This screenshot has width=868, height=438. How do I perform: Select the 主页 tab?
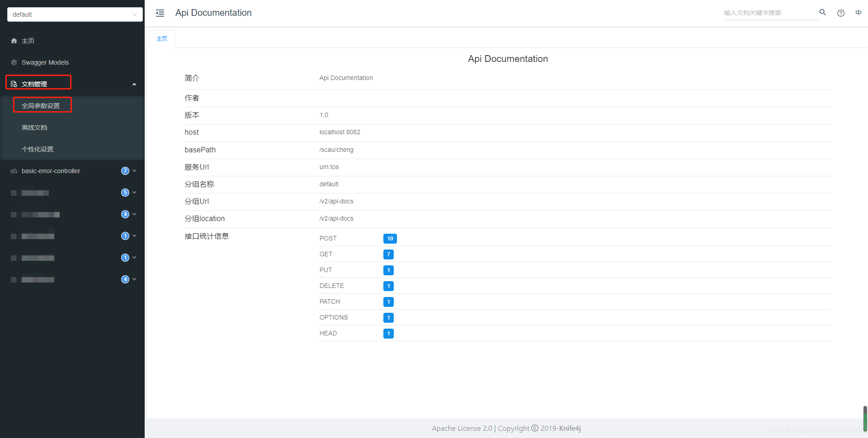[x=162, y=39]
